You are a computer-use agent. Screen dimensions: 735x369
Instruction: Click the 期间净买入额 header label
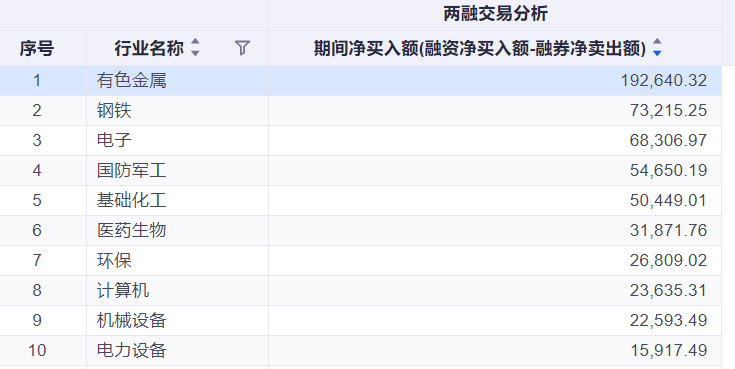click(480, 48)
